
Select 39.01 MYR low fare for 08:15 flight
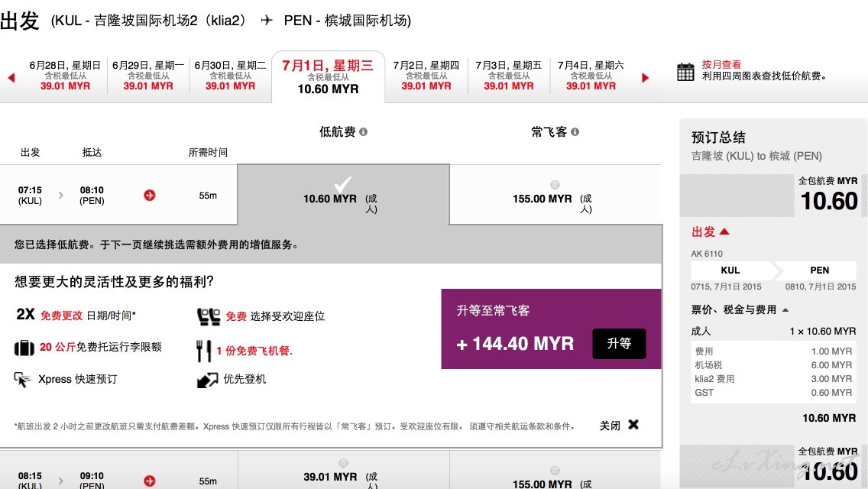click(343, 463)
